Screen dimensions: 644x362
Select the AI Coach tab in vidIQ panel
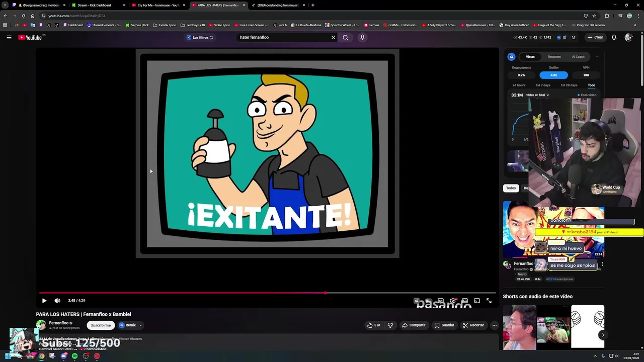(x=578, y=57)
